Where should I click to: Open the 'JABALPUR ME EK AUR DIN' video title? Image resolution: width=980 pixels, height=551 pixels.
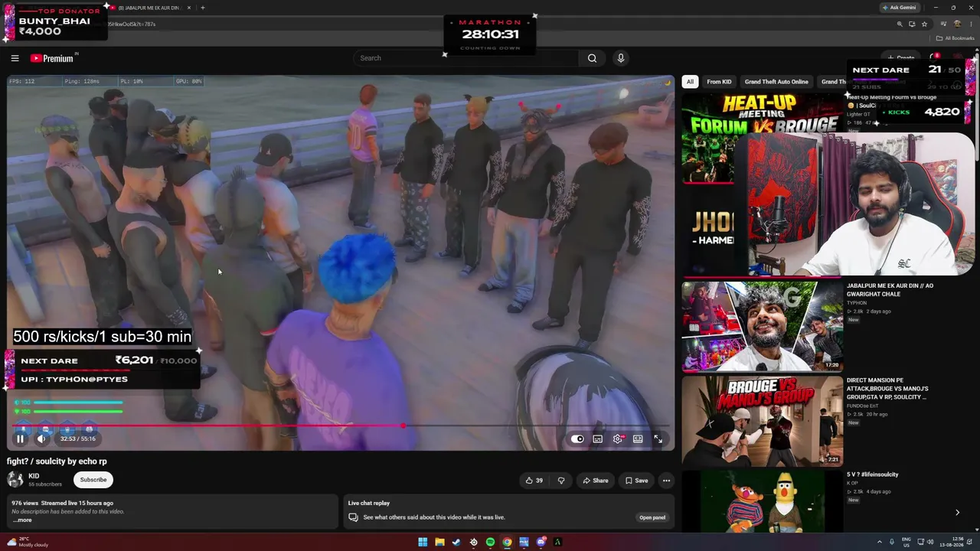(x=890, y=290)
